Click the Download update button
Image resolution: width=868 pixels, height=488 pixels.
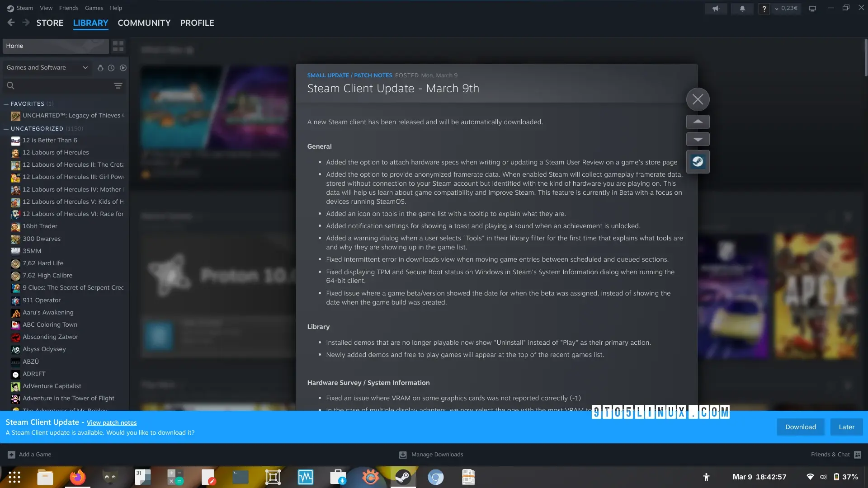[x=800, y=427]
